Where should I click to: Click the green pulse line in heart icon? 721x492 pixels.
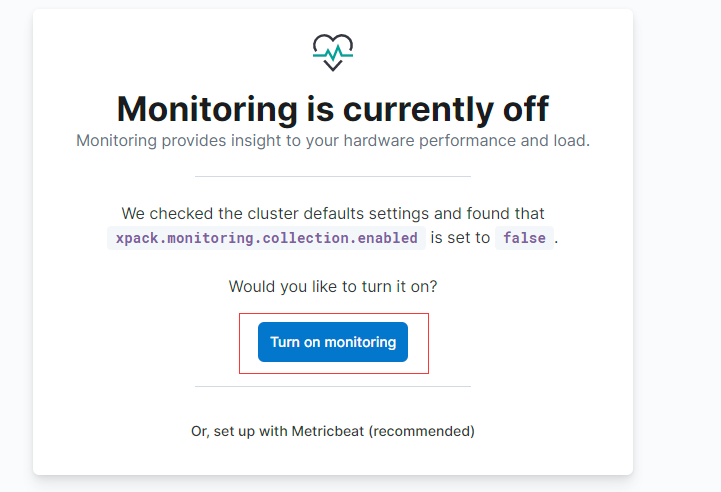(333, 55)
